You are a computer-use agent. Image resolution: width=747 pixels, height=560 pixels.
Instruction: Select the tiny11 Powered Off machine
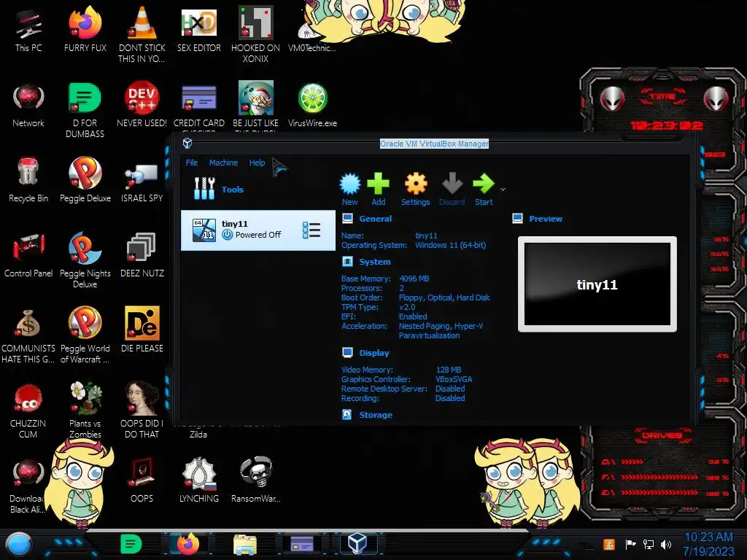(258, 230)
